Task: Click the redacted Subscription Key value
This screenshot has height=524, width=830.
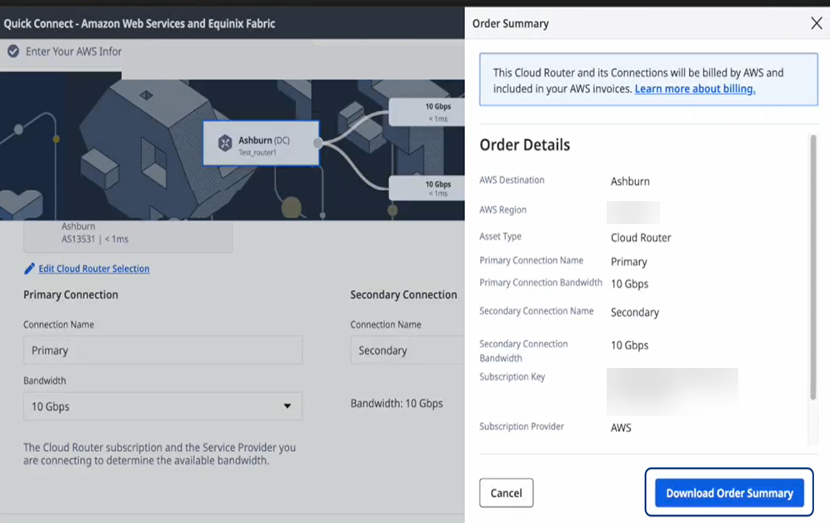Action: click(x=672, y=391)
